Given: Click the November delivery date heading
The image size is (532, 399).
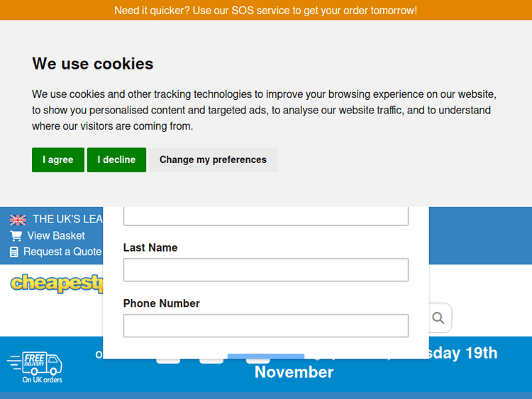Looking at the screenshot, I should point(294,372).
